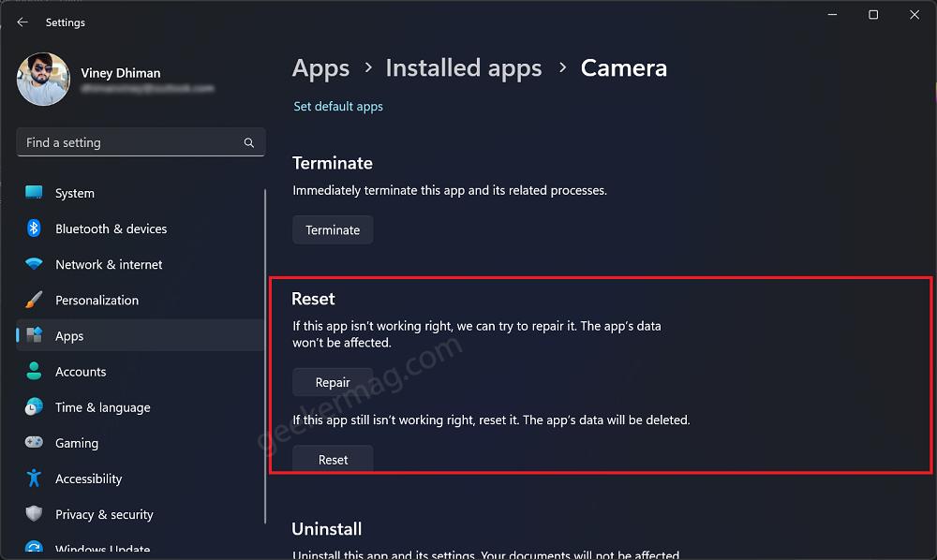Click the search magnifier icon

pos(248,142)
